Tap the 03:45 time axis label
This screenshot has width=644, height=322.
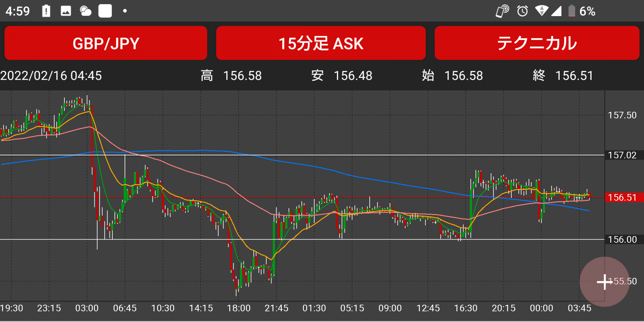coord(579,308)
